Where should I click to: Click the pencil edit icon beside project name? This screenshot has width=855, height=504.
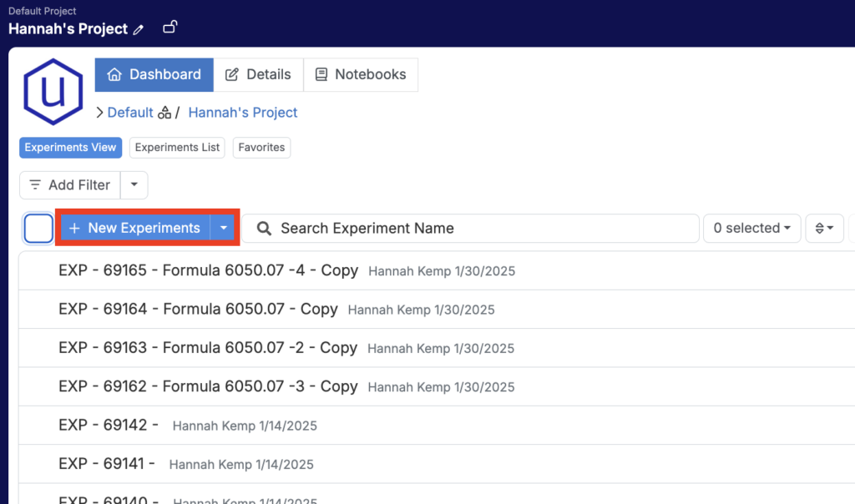(x=139, y=29)
